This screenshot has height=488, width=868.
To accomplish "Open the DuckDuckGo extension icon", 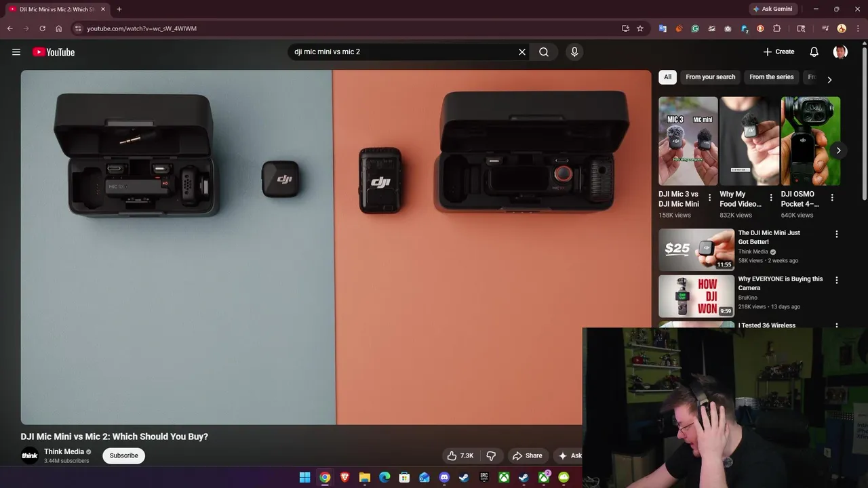I will (x=760, y=28).
